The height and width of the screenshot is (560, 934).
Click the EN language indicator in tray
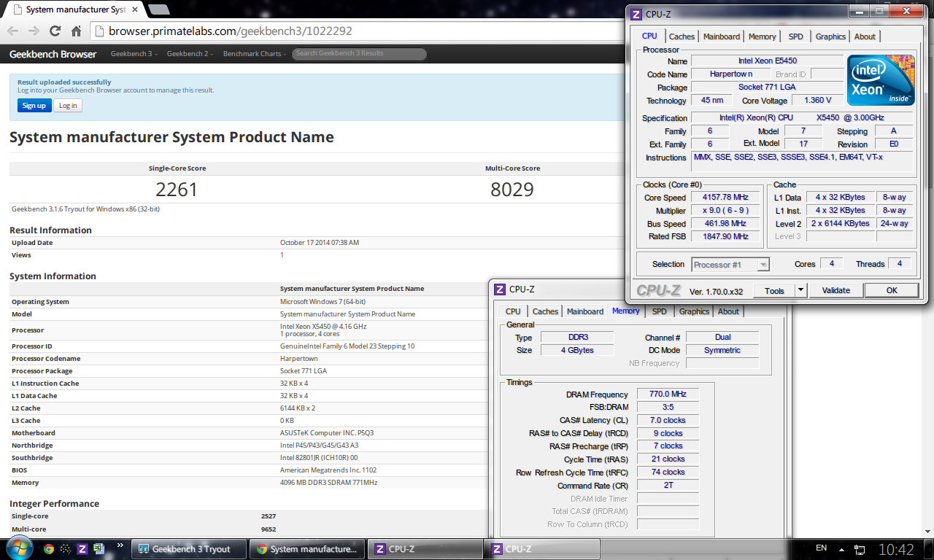pos(821,548)
